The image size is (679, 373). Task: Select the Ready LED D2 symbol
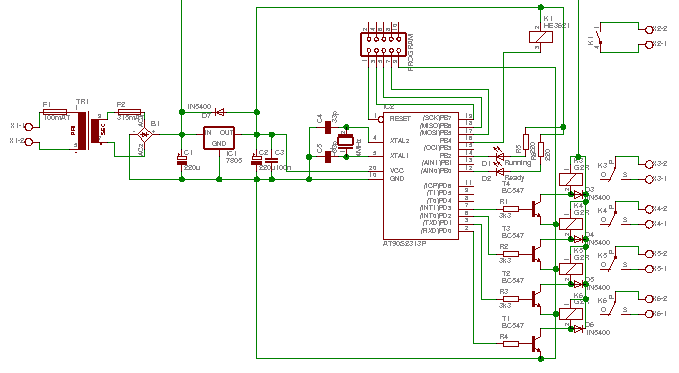tap(500, 172)
